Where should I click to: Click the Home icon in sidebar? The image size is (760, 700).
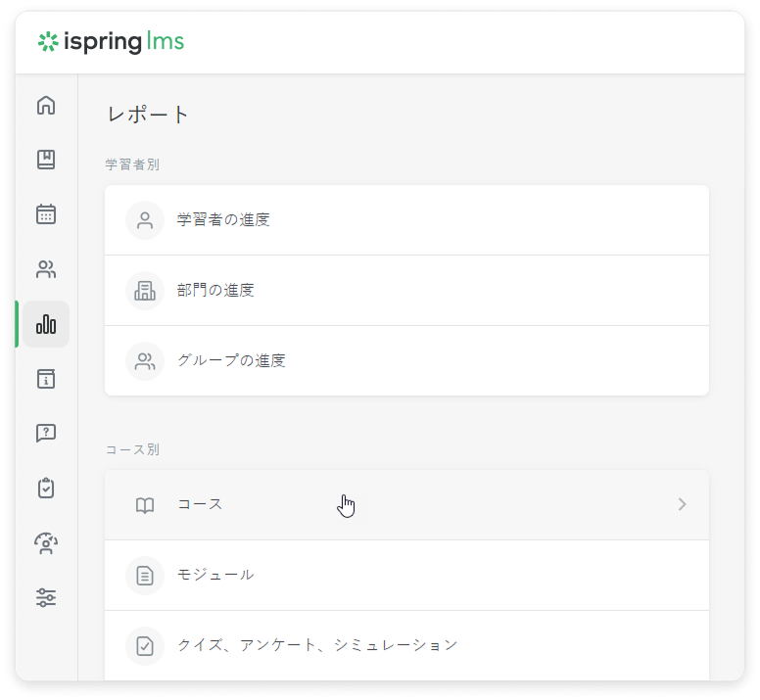46,106
